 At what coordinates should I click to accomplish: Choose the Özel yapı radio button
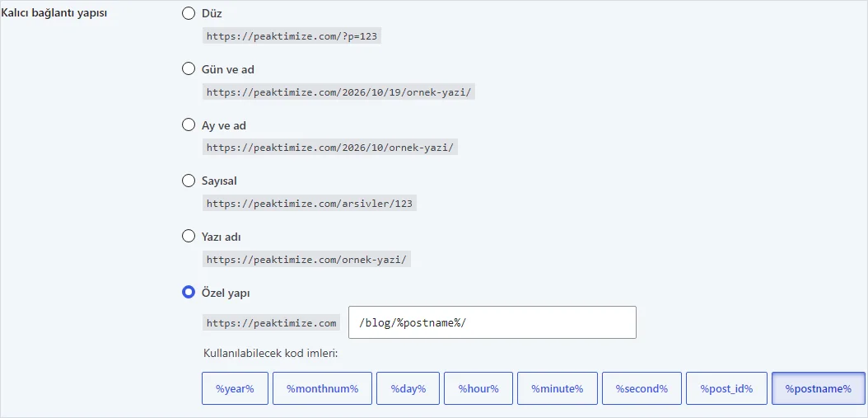tap(189, 292)
